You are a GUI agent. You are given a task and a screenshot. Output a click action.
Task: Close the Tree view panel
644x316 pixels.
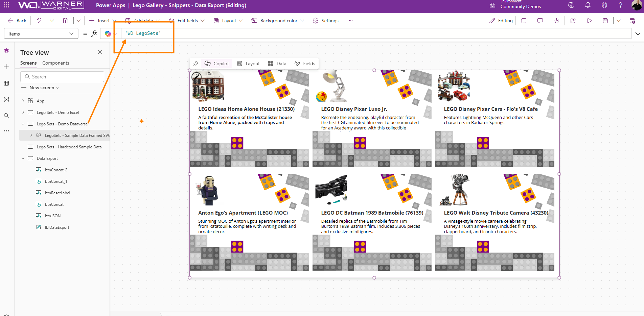coord(100,52)
